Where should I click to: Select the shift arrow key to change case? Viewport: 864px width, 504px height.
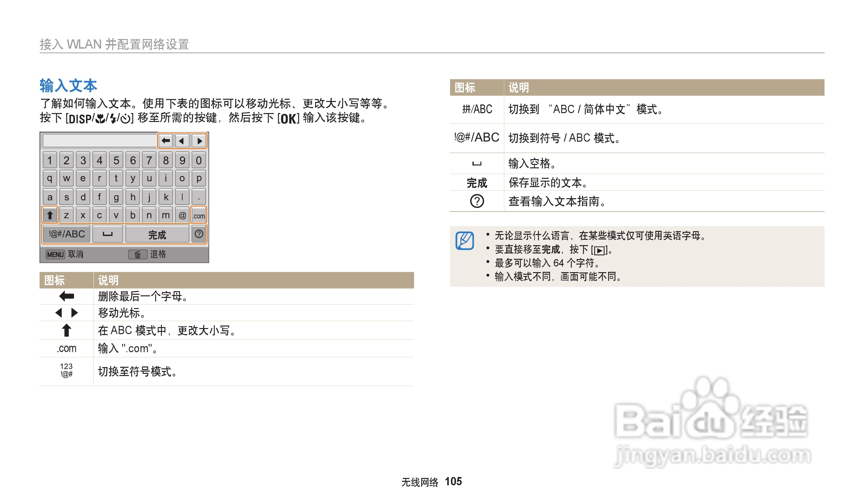(51, 216)
